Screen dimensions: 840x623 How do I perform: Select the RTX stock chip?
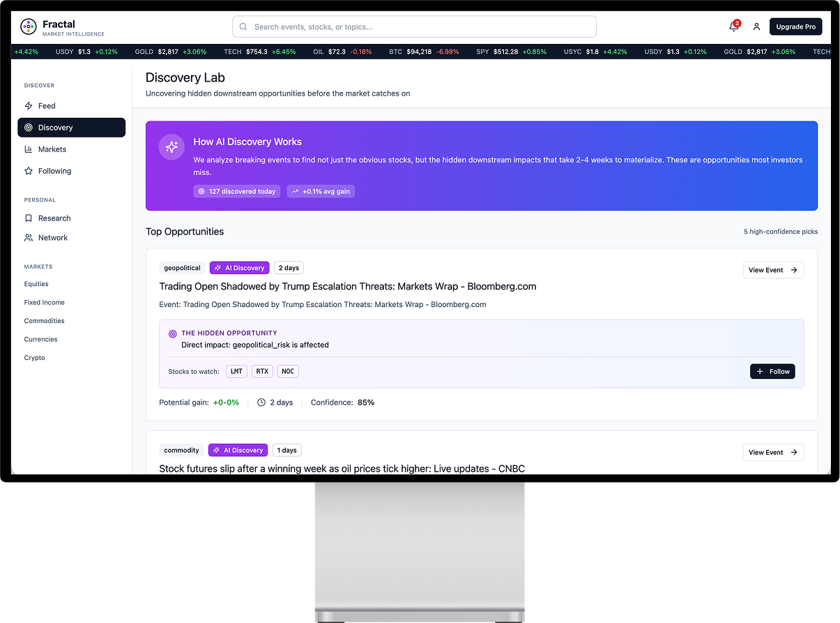[262, 372]
